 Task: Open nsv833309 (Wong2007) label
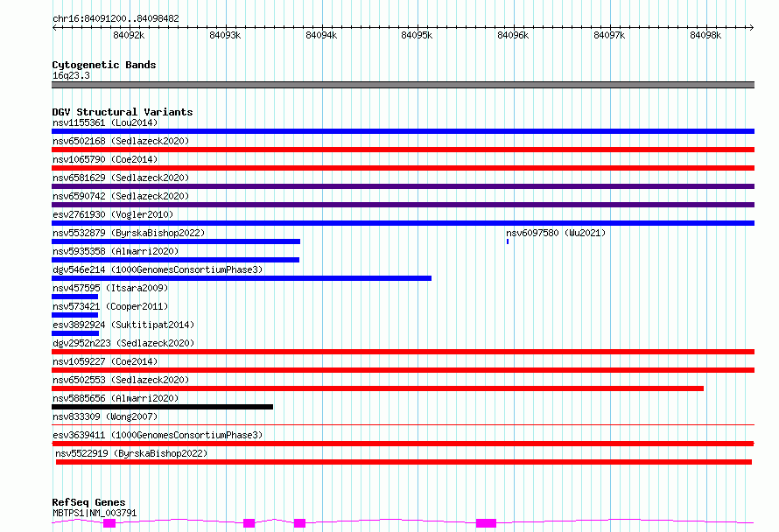[x=105, y=416]
